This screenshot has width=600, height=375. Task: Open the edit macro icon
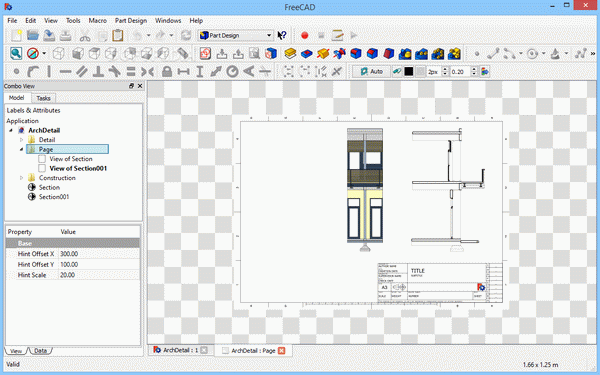click(338, 35)
